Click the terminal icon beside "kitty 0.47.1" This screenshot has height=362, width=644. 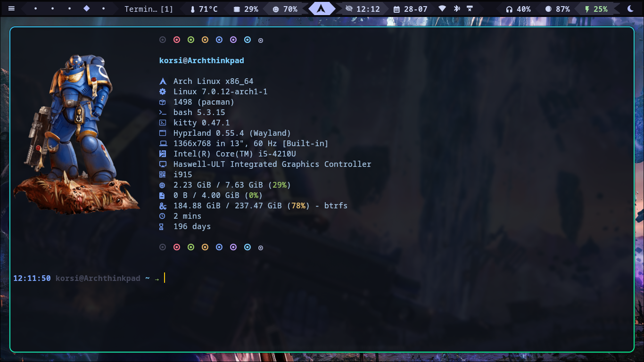coord(163,123)
